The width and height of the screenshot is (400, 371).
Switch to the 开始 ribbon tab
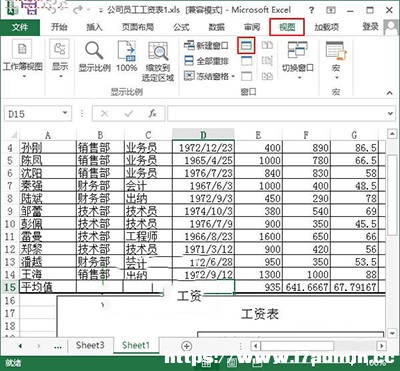59,27
